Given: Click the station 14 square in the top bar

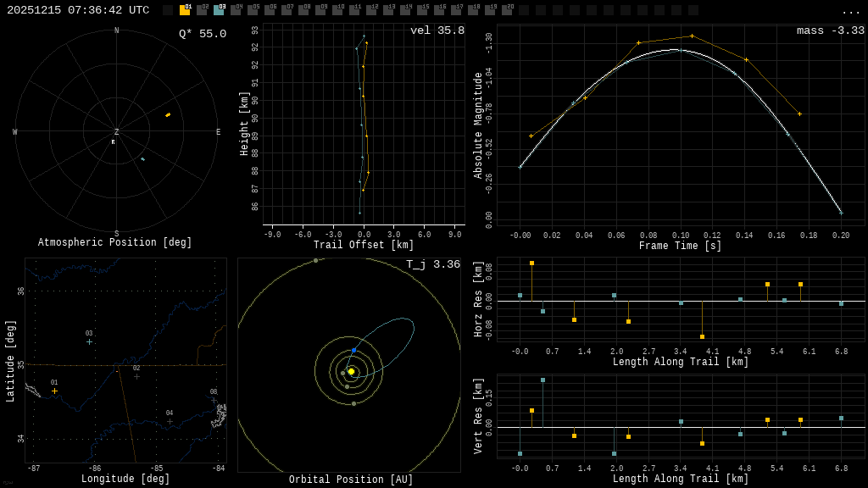Looking at the screenshot, I should (404, 10).
